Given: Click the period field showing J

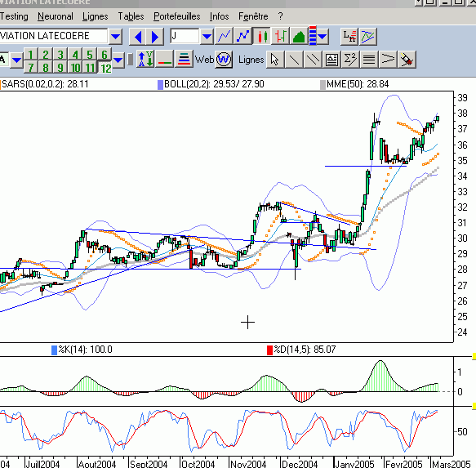Looking at the screenshot, I should (185, 36).
